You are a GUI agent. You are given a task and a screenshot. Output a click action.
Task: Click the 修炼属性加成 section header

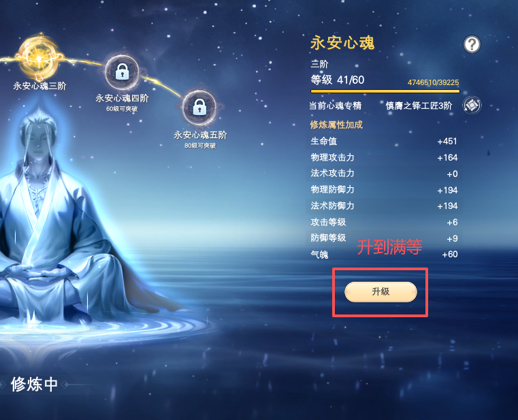point(336,125)
